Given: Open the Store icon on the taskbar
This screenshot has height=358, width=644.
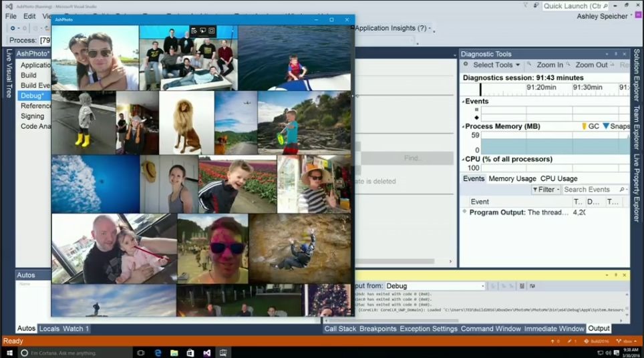Looking at the screenshot, I should (x=190, y=352).
